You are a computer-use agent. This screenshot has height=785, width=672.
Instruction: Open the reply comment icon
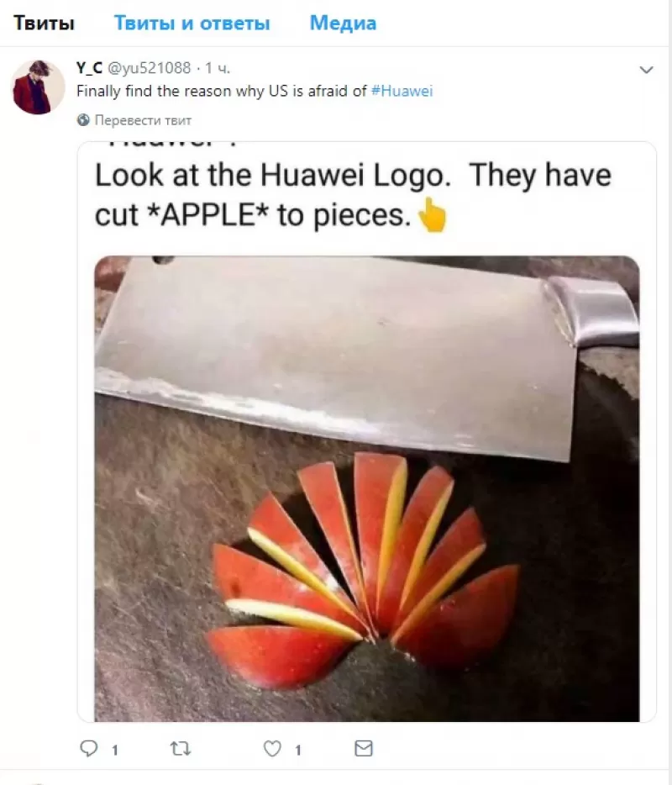[x=88, y=748]
